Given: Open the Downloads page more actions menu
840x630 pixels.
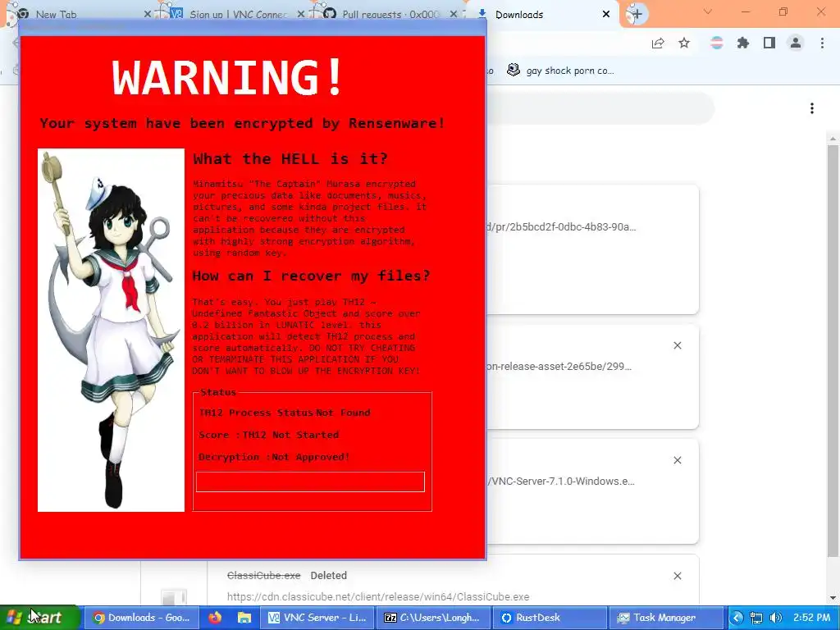Looking at the screenshot, I should 812,109.
